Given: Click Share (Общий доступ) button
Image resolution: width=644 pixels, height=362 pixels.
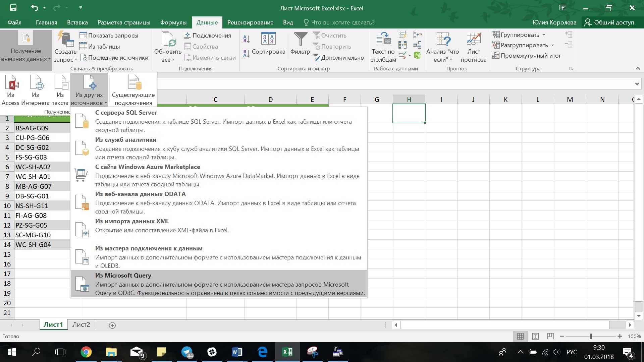Looking at the screenshot, I should click(609, 22).
